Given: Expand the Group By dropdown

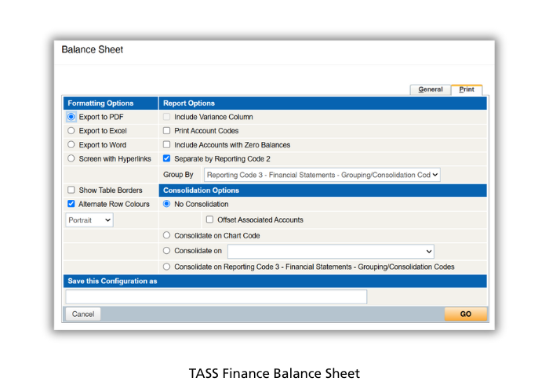Looking at the screenshot, I should pyautogui.click(x=322, y=175).
